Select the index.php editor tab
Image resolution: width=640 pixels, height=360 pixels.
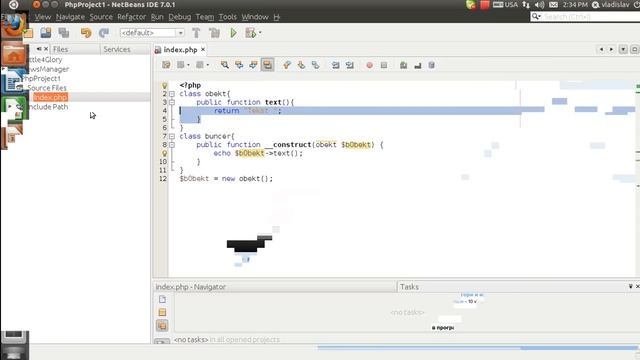[x=180, y=50]
